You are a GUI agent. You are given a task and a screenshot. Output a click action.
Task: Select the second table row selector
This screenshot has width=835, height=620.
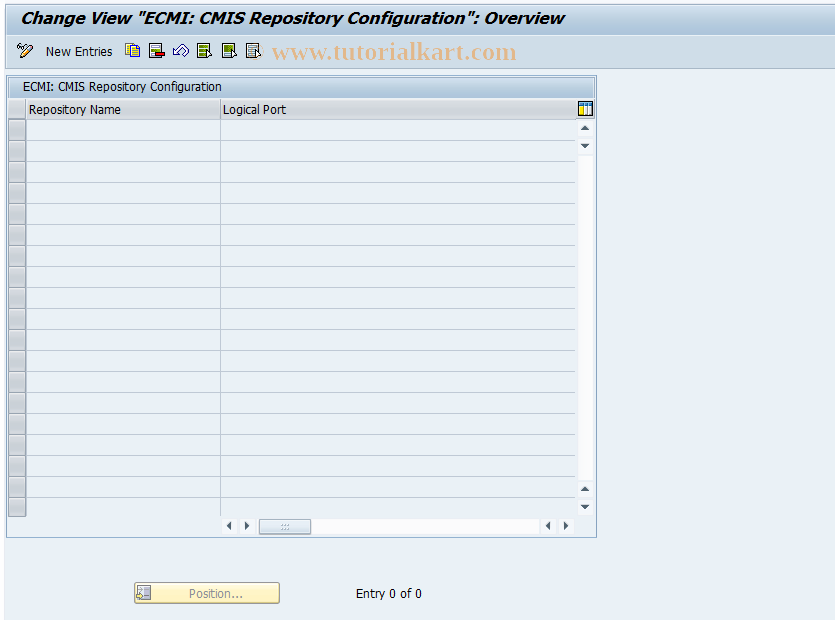tap(17, 151)
